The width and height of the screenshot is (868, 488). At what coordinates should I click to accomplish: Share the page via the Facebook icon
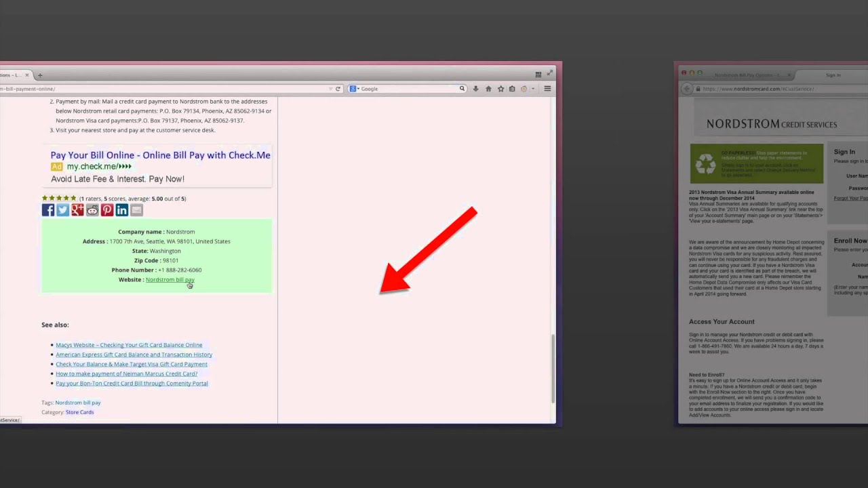click(48, 210)
